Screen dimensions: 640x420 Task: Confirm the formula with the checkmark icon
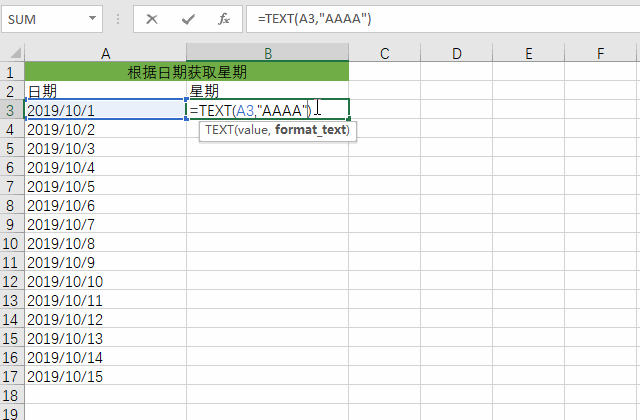coord(188,19)
